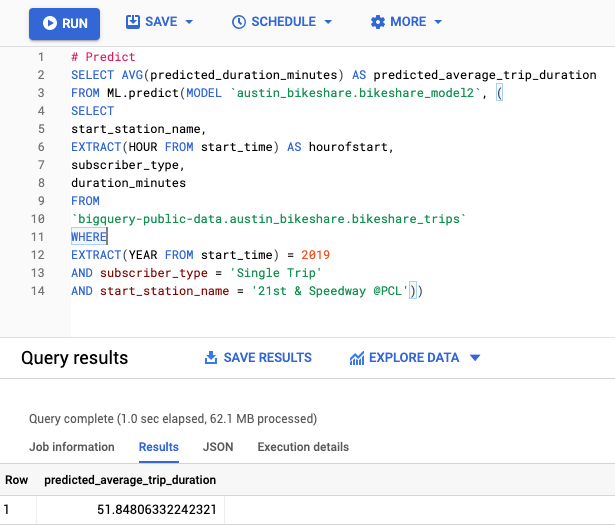Click the Schedule clock icon

tap(238, 22)
